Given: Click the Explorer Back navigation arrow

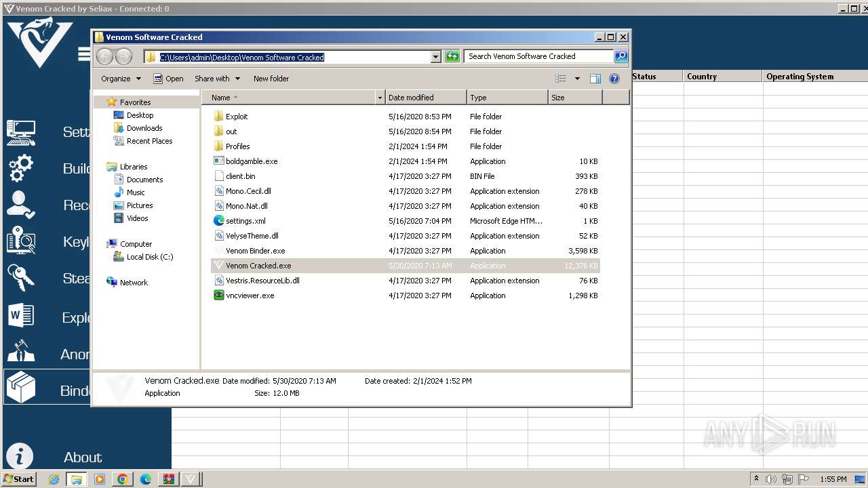Looking at the screenshot, I should click(105, 57).
